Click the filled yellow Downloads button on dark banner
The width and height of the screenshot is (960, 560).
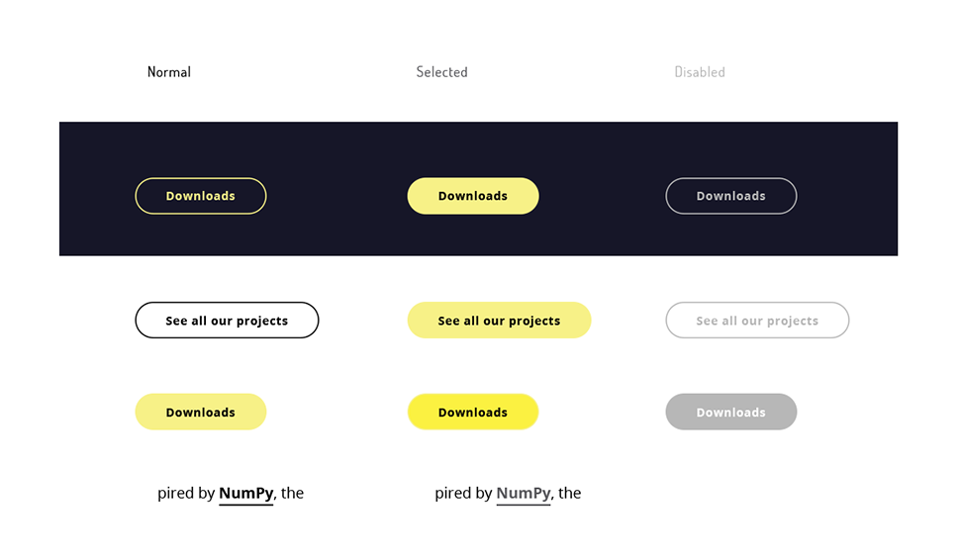coord(473,196)
